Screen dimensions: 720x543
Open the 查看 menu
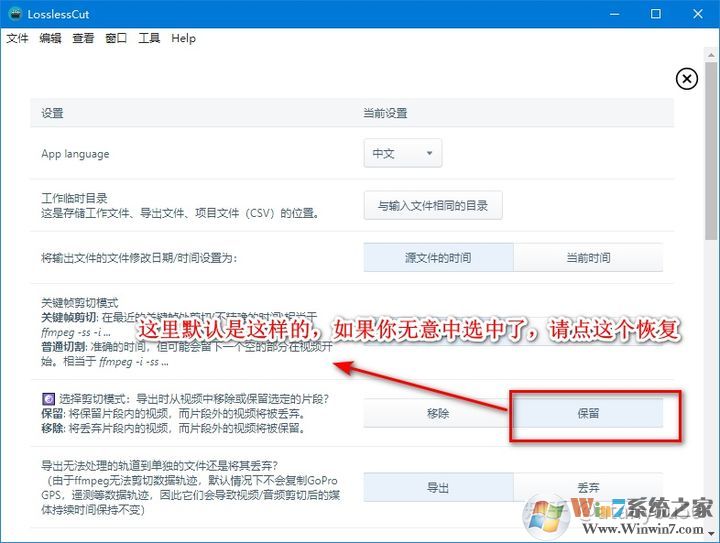point(83,38)
